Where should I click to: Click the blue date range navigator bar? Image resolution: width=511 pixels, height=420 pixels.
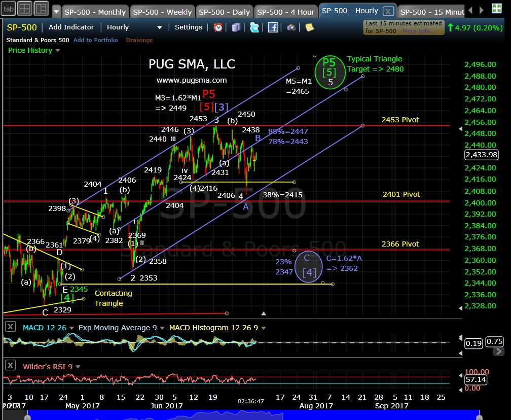pyautogui.click(x=253, y=415)
